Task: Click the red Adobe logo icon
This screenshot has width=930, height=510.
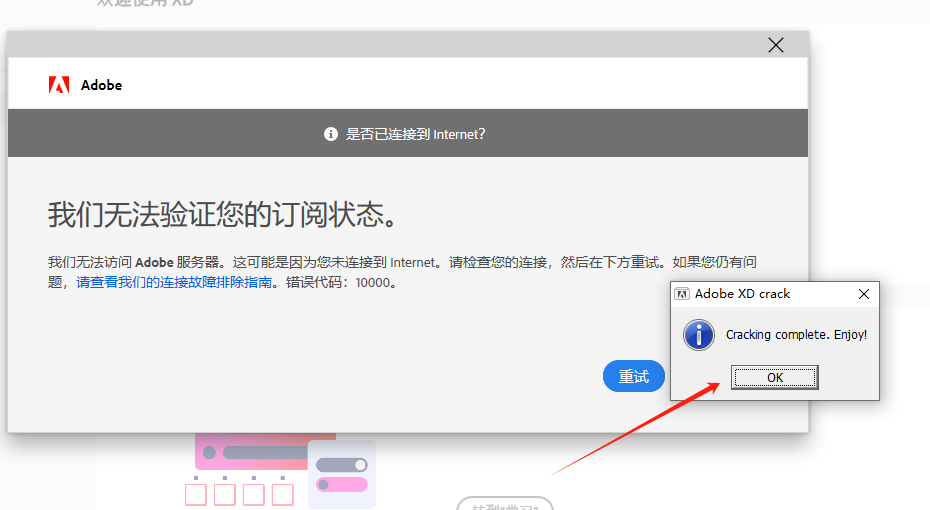Action: [59, 85]
